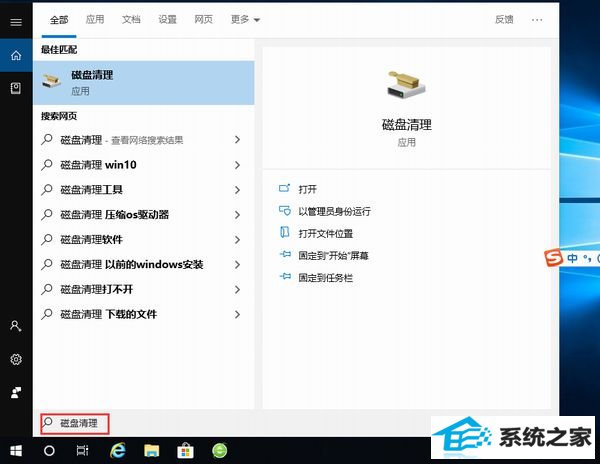Select the Home icon in sidebar
Viewport: 600px width, 464px height.
pyautogui.click(x=16, y=55)
